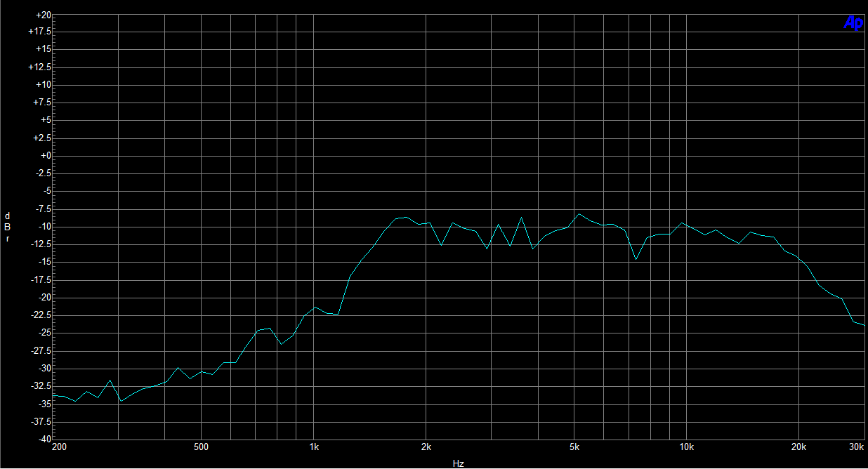Click the -20 y-axis label
The image size is (868, 469).
click(44, 297)
